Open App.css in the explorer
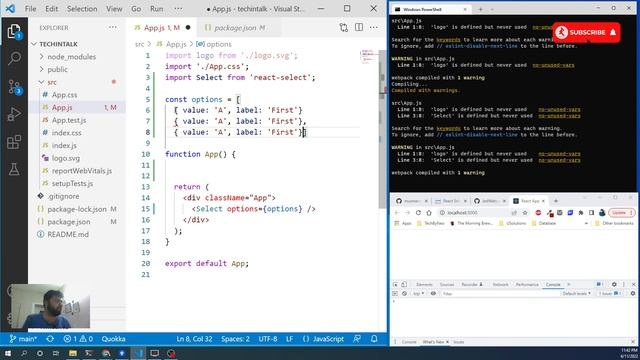Screen dimensions: 640x360 click(x=64, y=95)
